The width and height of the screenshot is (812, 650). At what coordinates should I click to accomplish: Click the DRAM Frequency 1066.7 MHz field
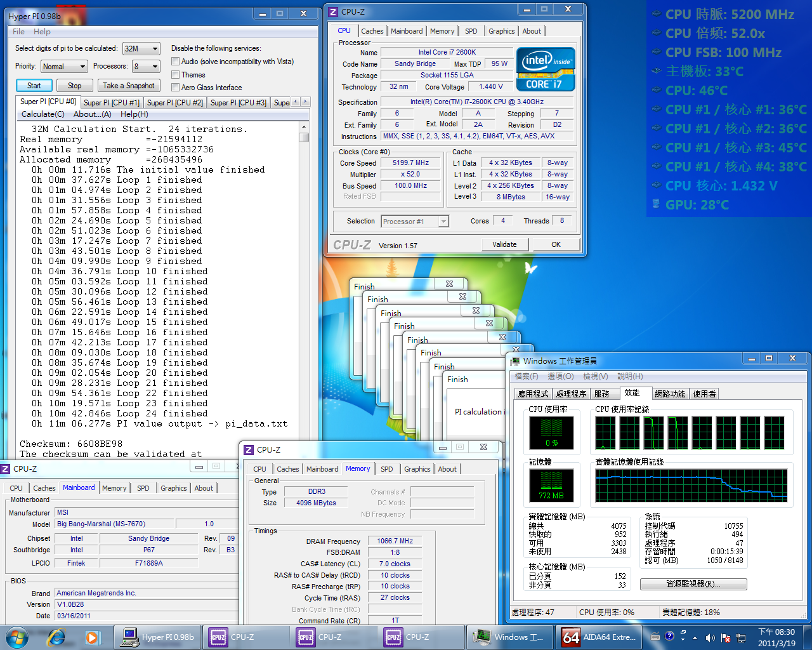pos(395,541)
